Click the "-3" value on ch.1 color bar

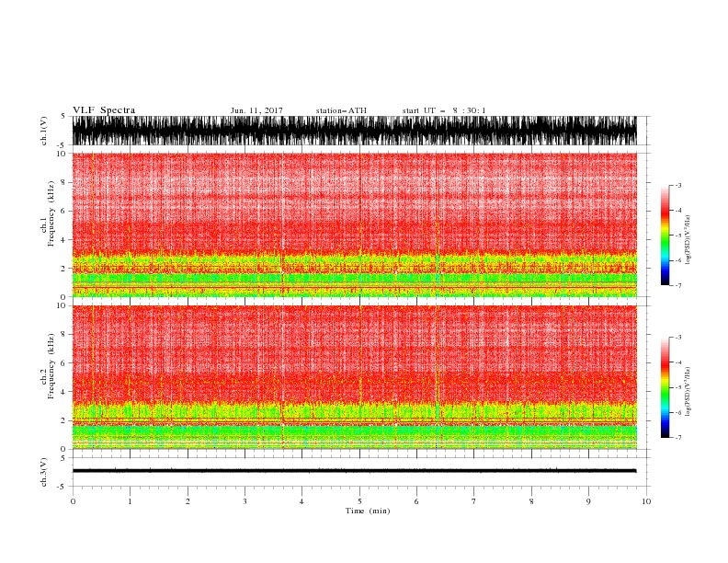[x=677, y=185]
